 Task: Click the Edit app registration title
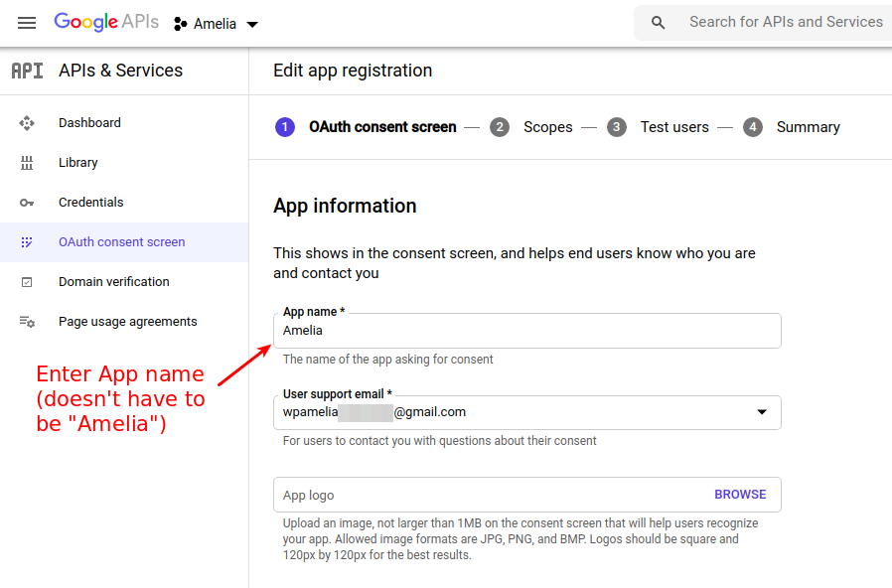[x=353, y=71]
